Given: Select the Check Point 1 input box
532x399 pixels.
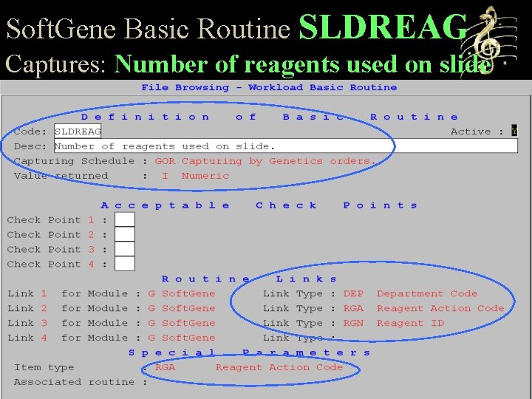Looking at the screenshot, I should 125,219.
